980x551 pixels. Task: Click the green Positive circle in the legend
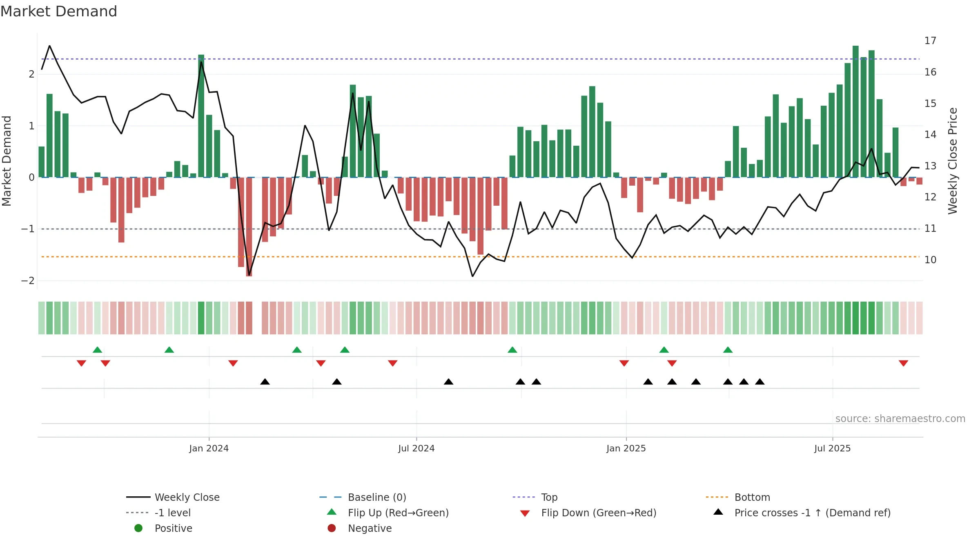[x=138, y=528]
